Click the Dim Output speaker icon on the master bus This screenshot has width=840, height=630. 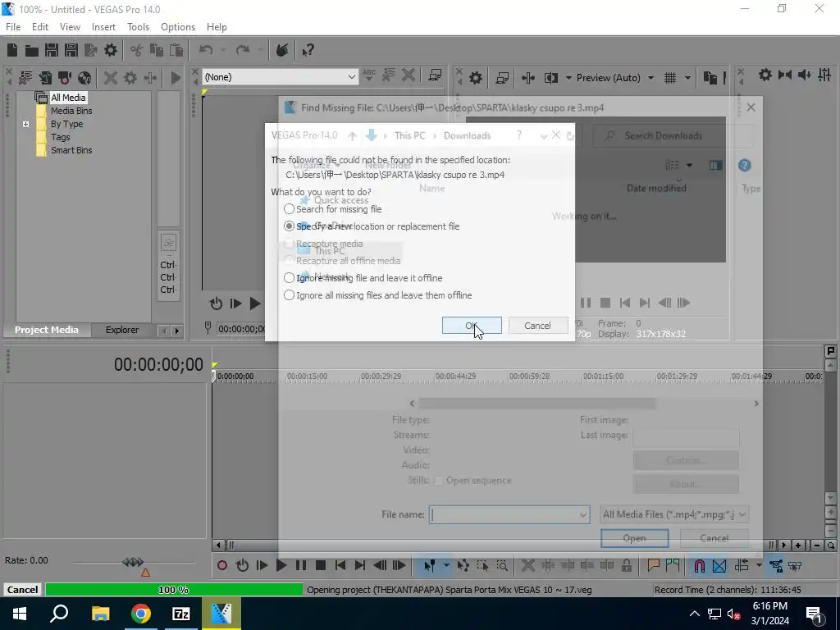[804, 75]
